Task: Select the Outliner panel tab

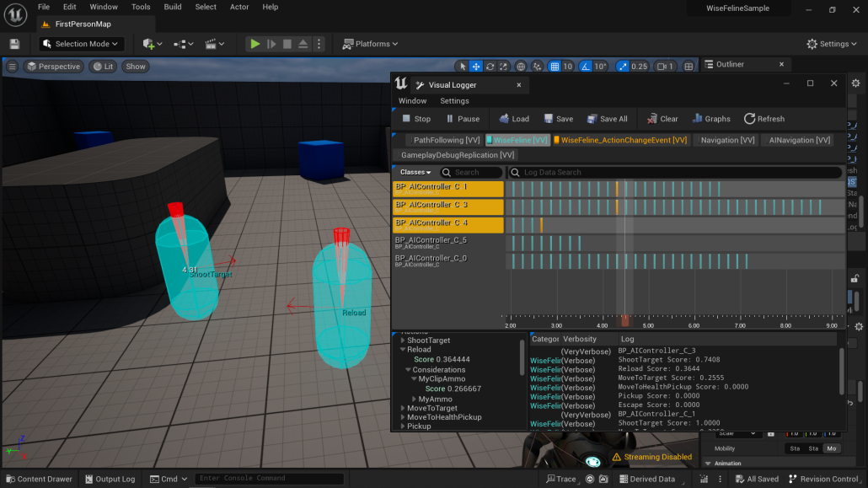Action: point(730,64)
